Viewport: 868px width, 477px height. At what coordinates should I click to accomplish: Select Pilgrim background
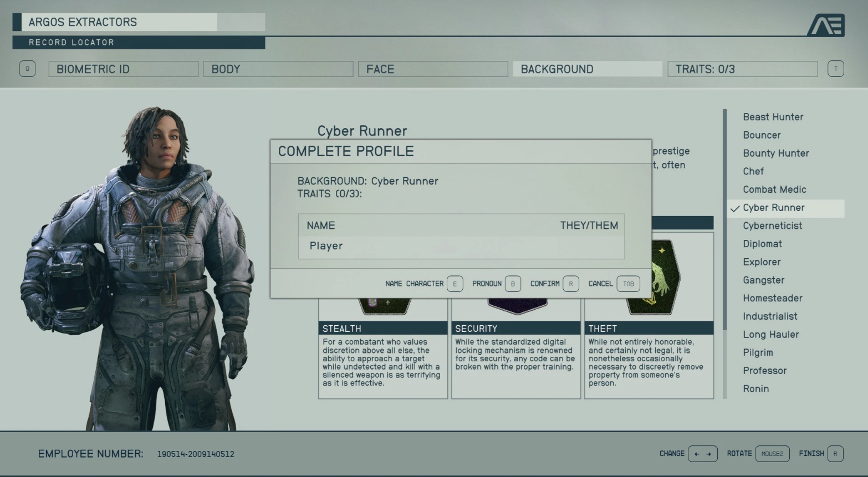coord(758,353)
